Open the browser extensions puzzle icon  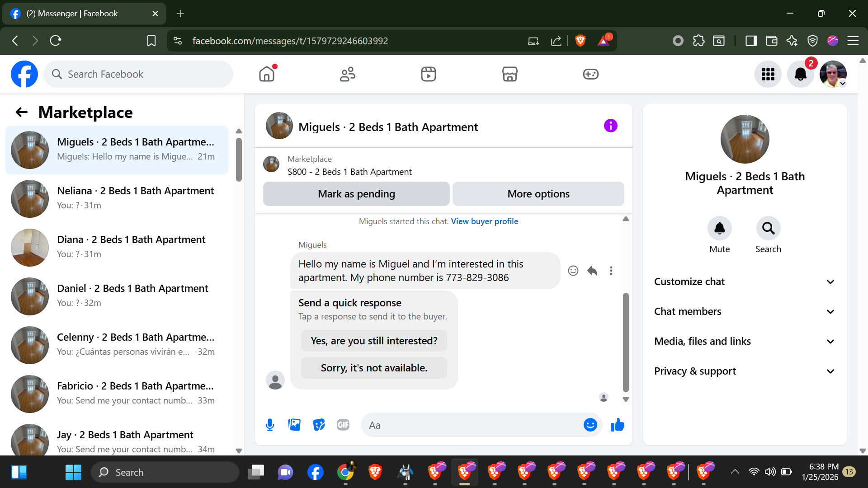pyautogui.click(x=698, y=41)
